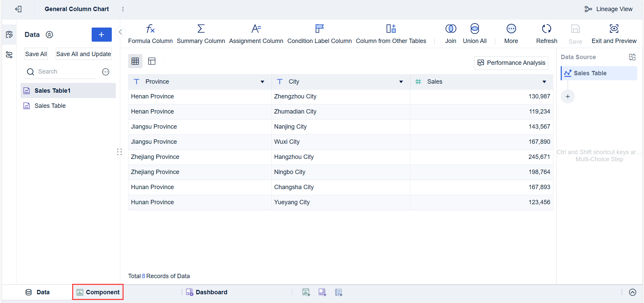Expand the Sales column dropdown

point(544,82)
